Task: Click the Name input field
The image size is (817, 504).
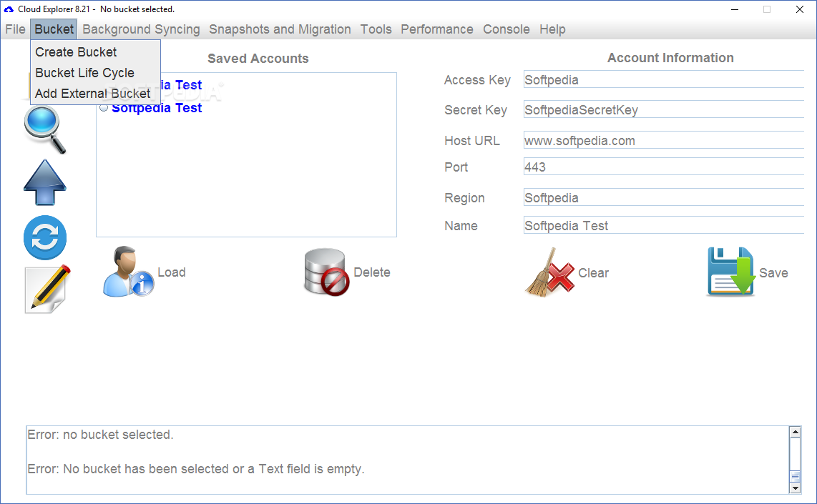Action: coord(664,225)
